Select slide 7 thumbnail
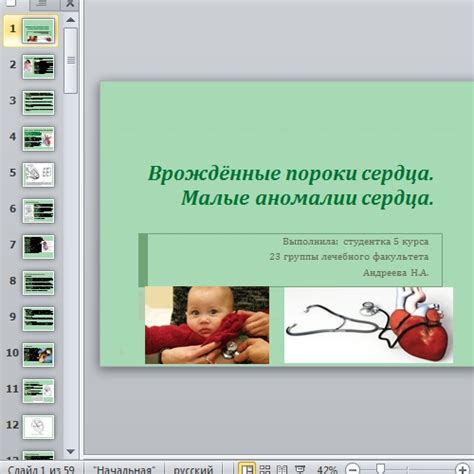Viewport: 474px width, 474px height. (x=38, y=247)
